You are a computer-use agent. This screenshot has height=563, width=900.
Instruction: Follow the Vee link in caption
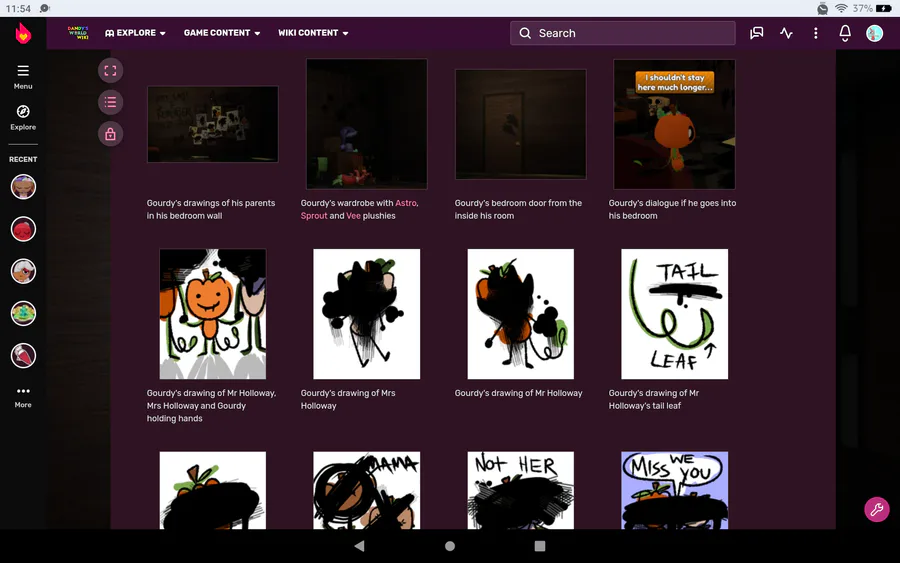point(354,216)
